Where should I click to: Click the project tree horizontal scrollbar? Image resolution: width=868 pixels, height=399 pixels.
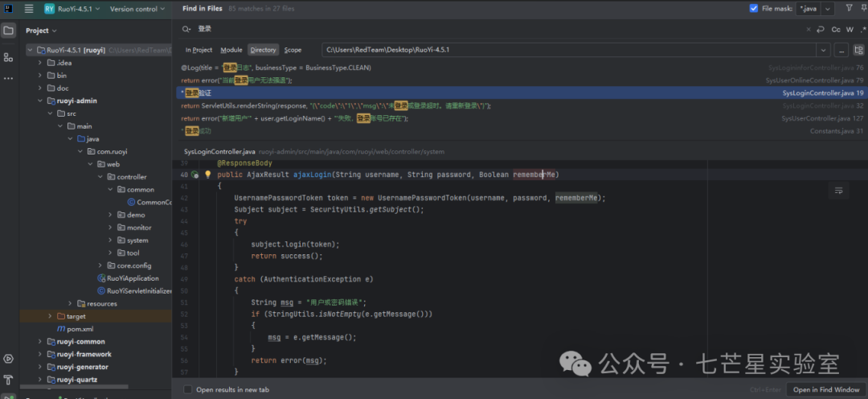(74, 387)
